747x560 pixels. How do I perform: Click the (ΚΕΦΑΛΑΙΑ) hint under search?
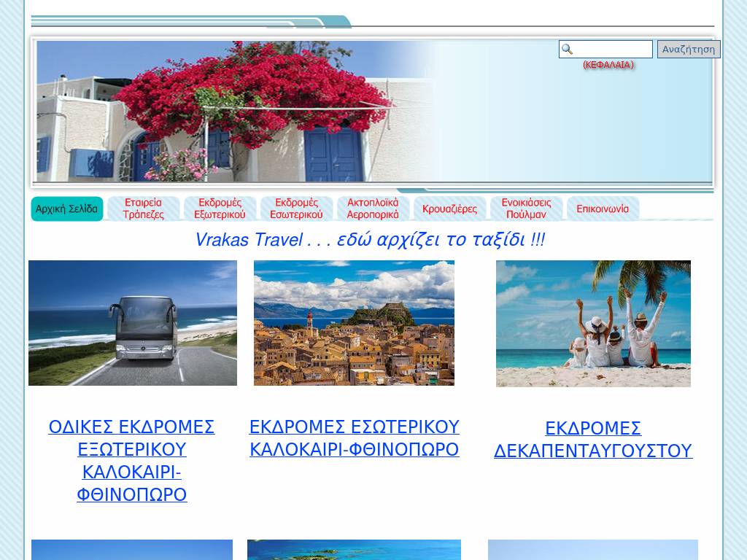[608, 65]
